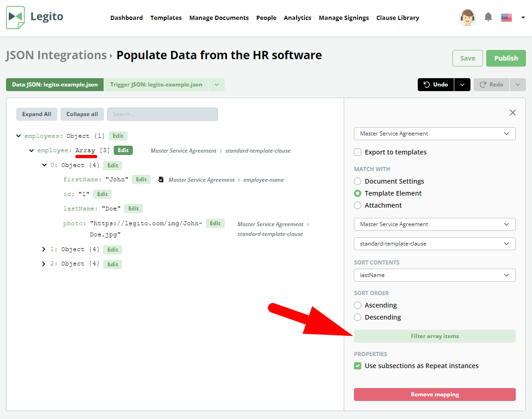Click the photo row Master Service Agreement mapping
532x419 pixels.
271,224
